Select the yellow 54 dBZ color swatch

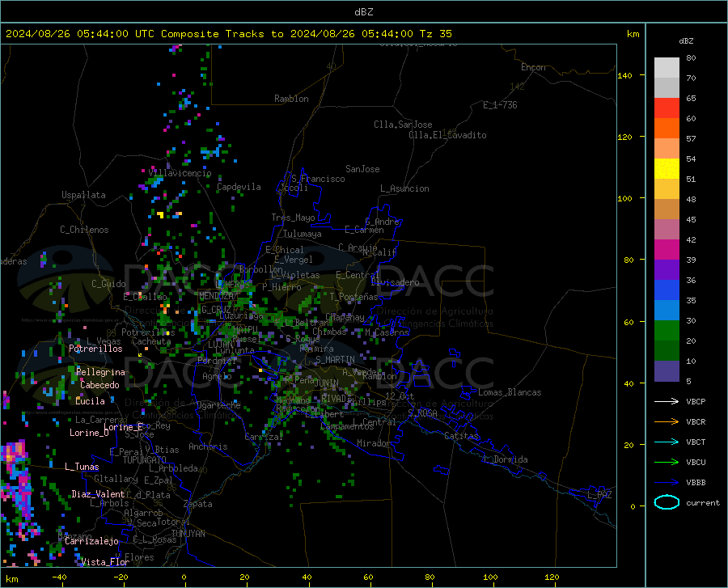point(667,169)
